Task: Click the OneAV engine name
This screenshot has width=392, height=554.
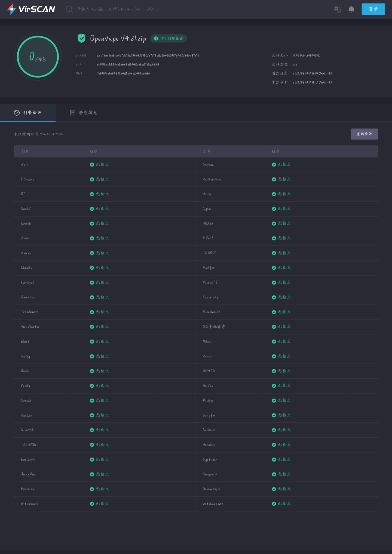Action: pyautogui.click(x=26, y=209)
